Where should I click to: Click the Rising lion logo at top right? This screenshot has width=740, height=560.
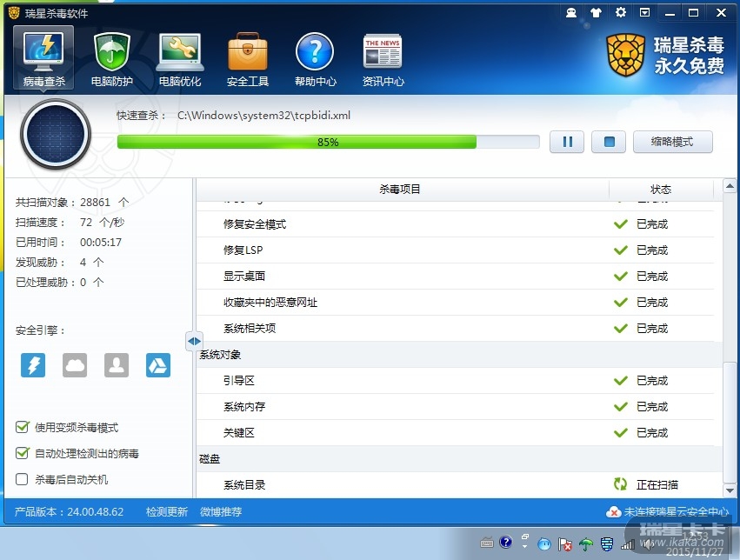coord(625,55)
